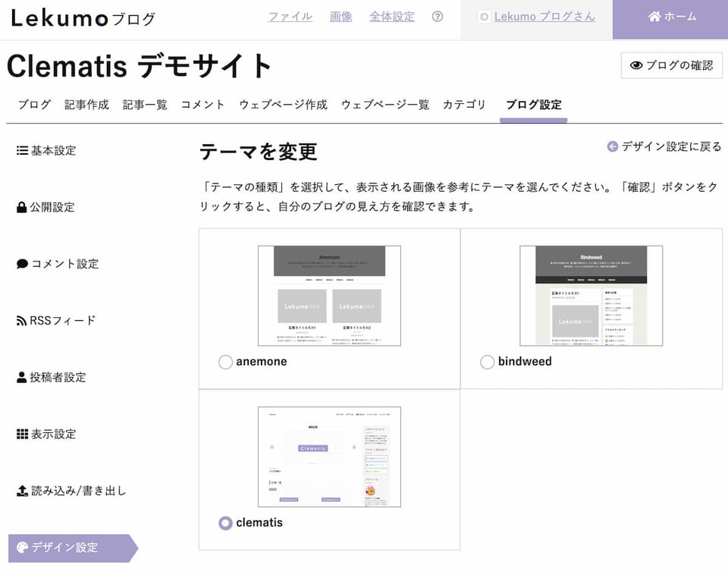Open the 画像 link in header
This screenshot has width=728, height=571.
[x=340, y=17]
